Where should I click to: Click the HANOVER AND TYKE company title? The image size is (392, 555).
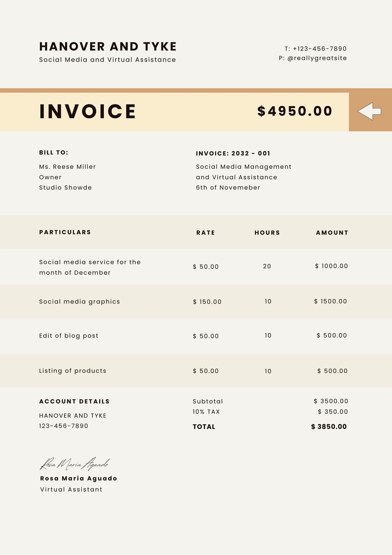click(108, 46)
